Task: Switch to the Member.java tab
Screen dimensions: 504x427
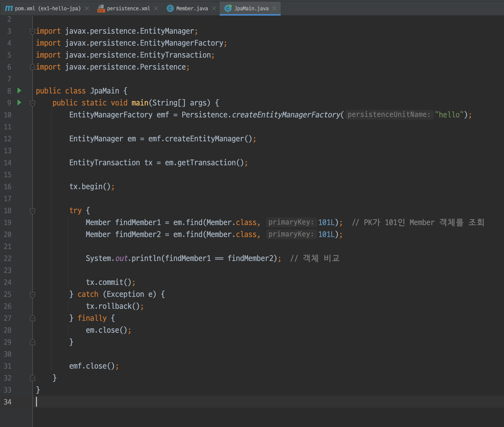Action: pos(192,8)
